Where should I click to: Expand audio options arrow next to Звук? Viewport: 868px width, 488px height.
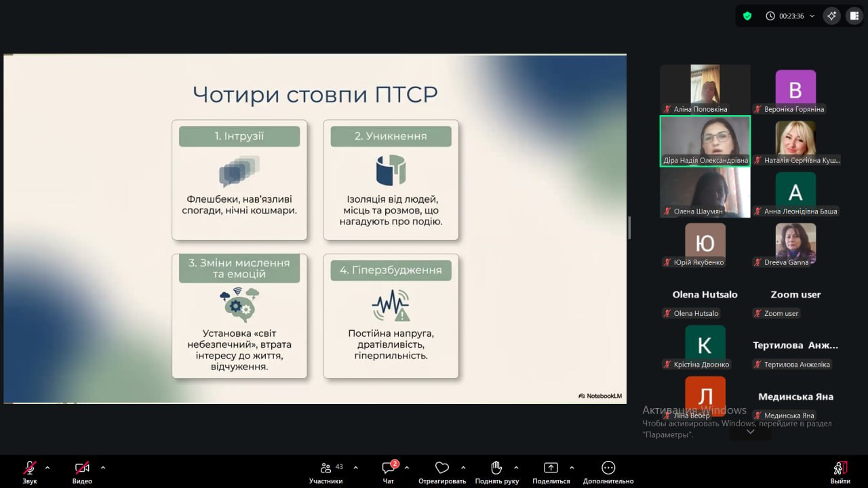pyautogui.click(x=47, y=468)
